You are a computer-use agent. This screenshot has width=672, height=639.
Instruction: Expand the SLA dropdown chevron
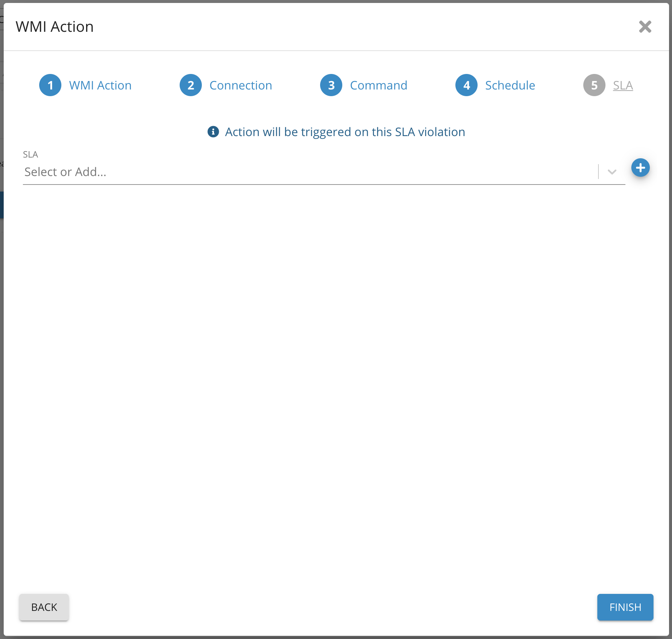click(612, 172)
